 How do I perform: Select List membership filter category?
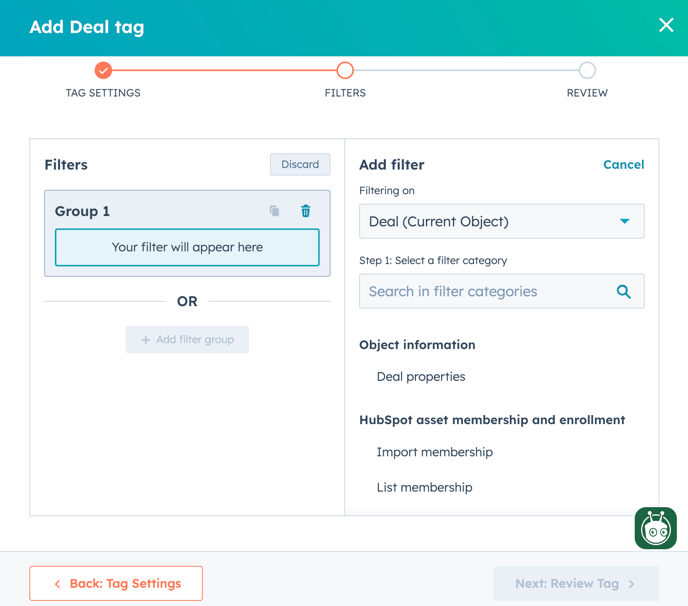click(424, 487)
